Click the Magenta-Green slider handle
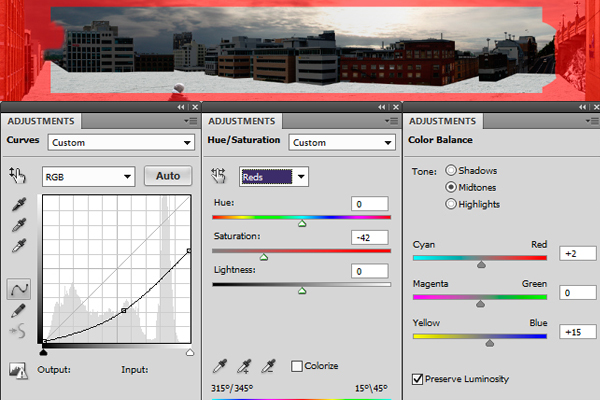The width and height of the screenshot is (600, 400). (480, 304)
